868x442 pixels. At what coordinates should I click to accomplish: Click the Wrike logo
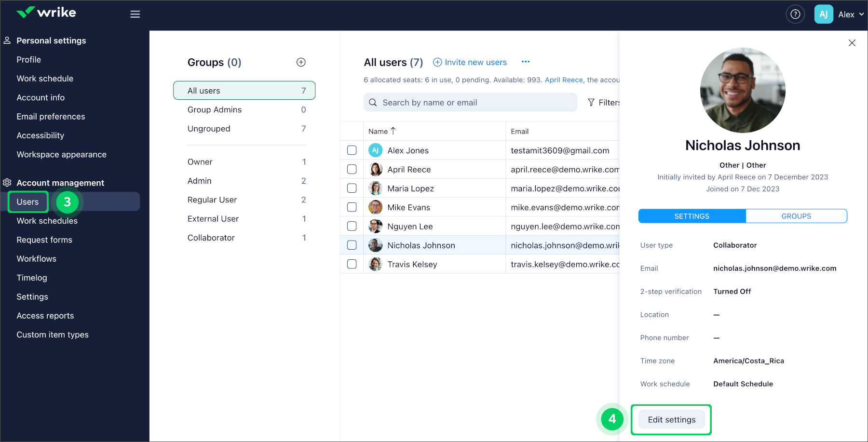46,12
